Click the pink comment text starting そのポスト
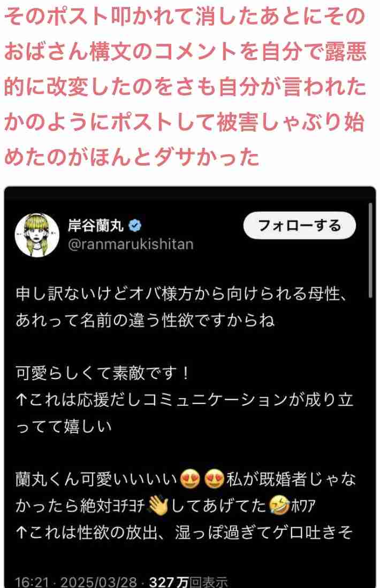 click(185, 86)
